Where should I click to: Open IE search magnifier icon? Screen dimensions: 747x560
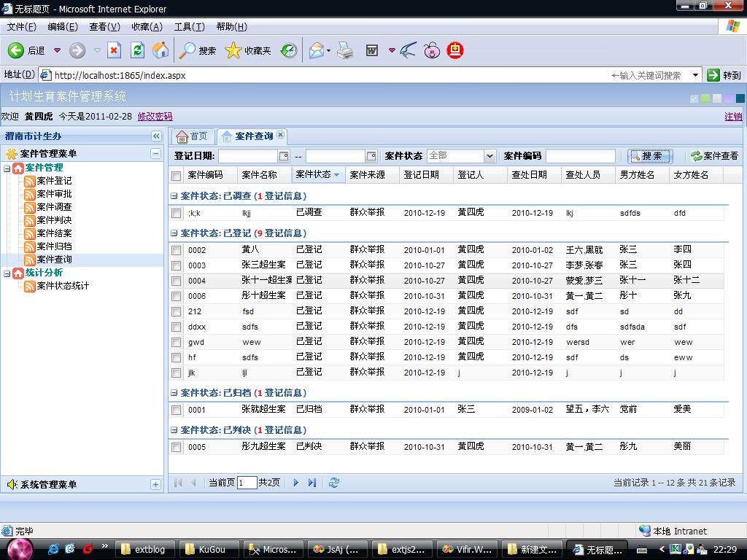[187, 50]
